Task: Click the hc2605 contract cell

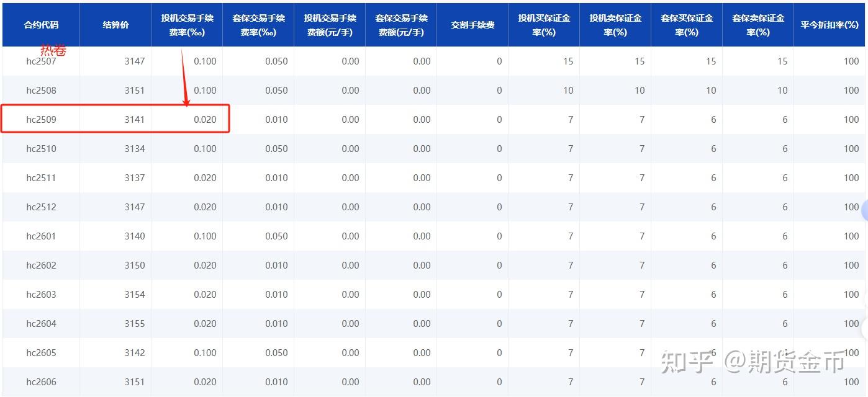Action: click(x=41, y=353)
